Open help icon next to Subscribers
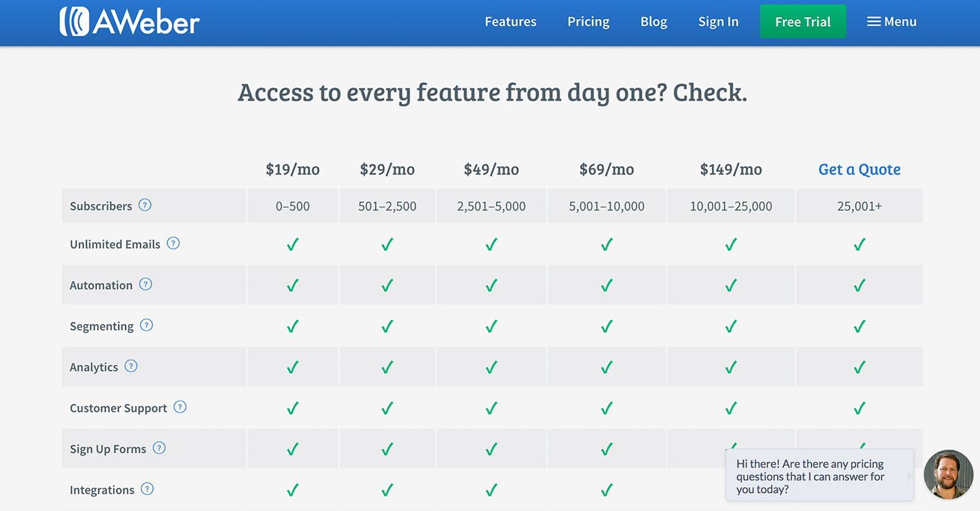Screen dimensions: 980x511 tap(145, 205)
